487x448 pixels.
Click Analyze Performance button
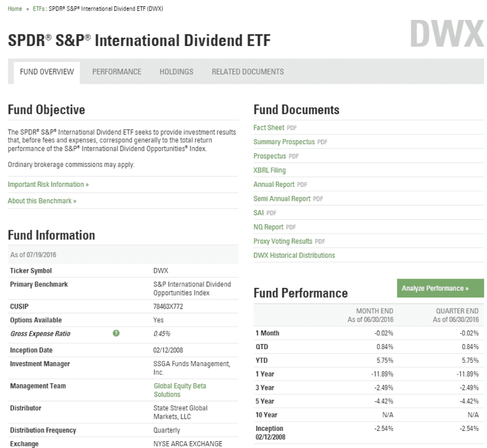tap(440, 288)
